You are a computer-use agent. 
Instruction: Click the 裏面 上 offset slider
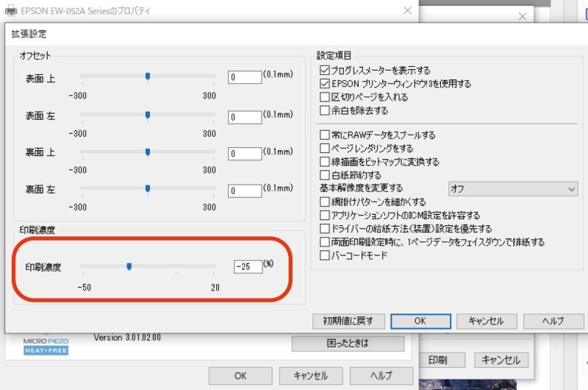(x=148, y=152)
